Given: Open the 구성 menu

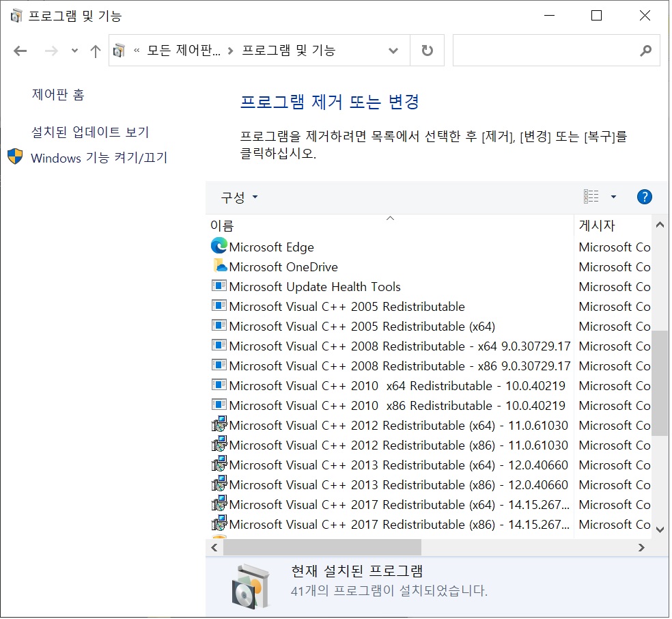Looking at the screenshot, I should click(239, 197).
